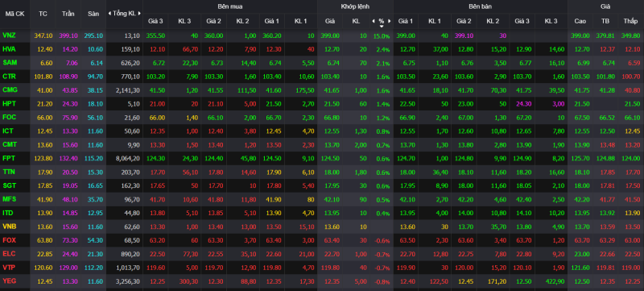Select the Bên mua header group

[229, 6]
